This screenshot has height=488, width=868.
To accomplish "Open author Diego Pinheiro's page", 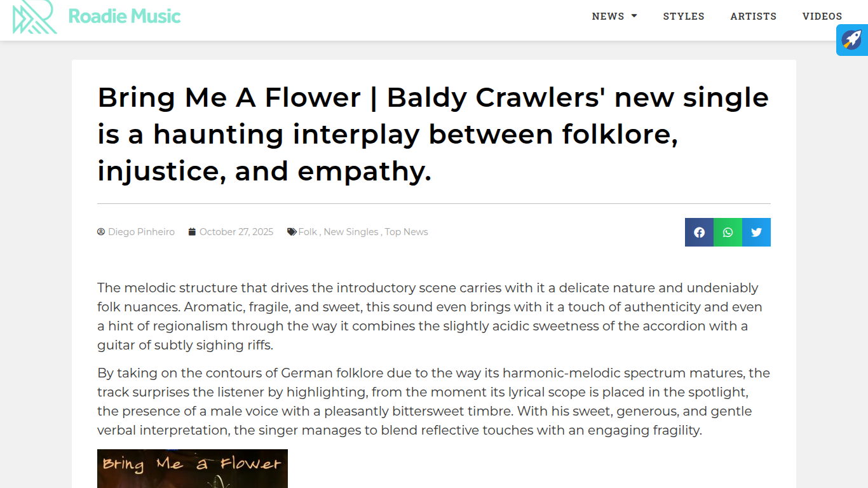I will point(141,232).
